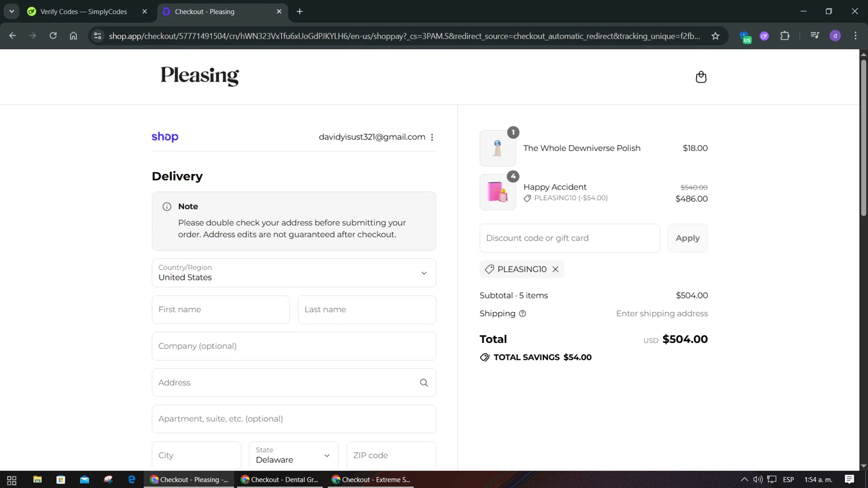Open the Chrome profile avatar

[835, 36]
